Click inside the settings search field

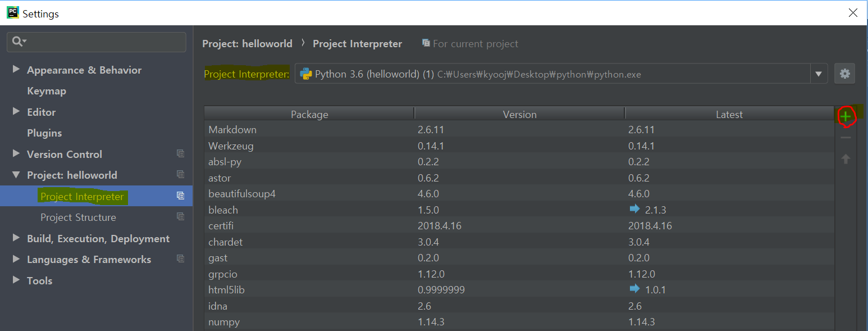click(x=104, y=42)
